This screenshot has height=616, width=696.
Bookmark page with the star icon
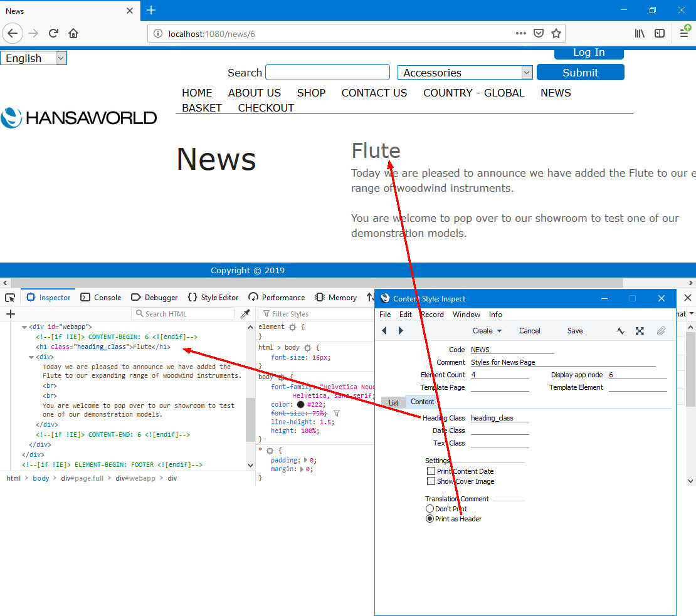coord(556,33)
